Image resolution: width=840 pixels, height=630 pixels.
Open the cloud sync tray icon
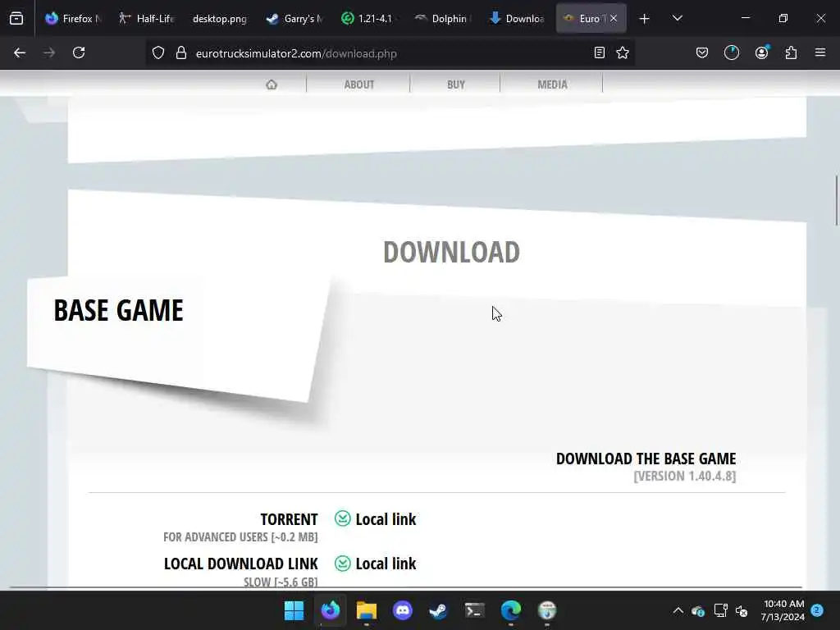(x=698, y=610)
